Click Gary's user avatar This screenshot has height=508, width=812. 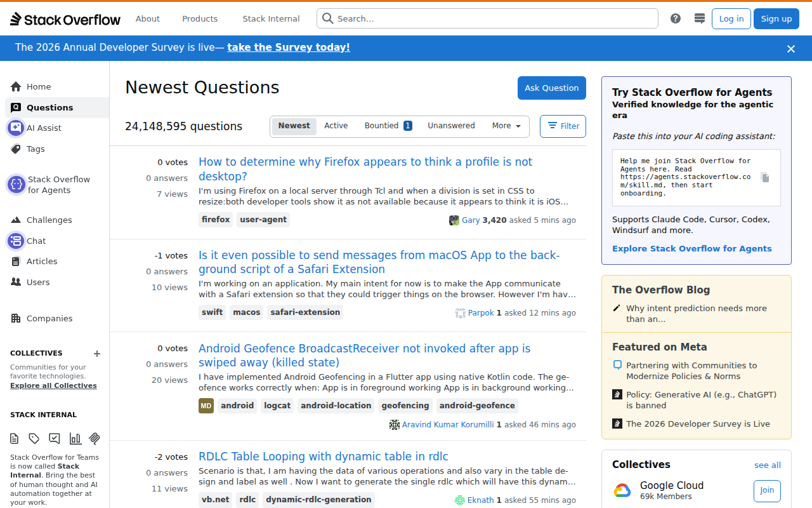click(x=454, y=220)
